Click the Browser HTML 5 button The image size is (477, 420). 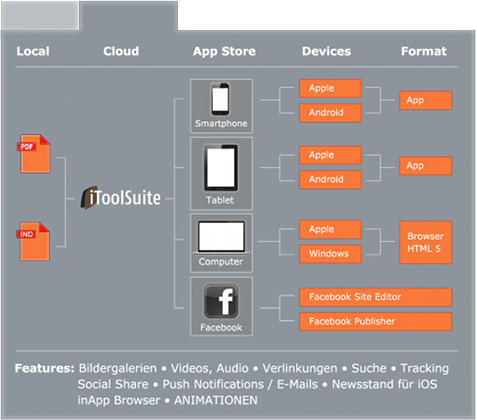click(x=425, y=242)
